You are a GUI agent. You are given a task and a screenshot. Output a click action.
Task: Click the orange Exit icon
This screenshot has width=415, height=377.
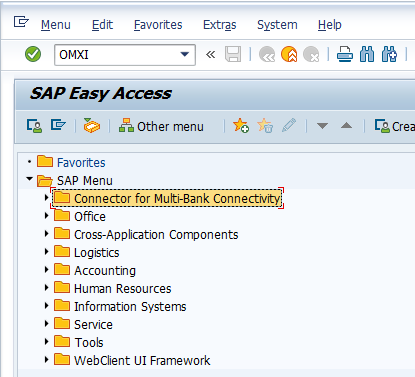(x=289, y=54)
